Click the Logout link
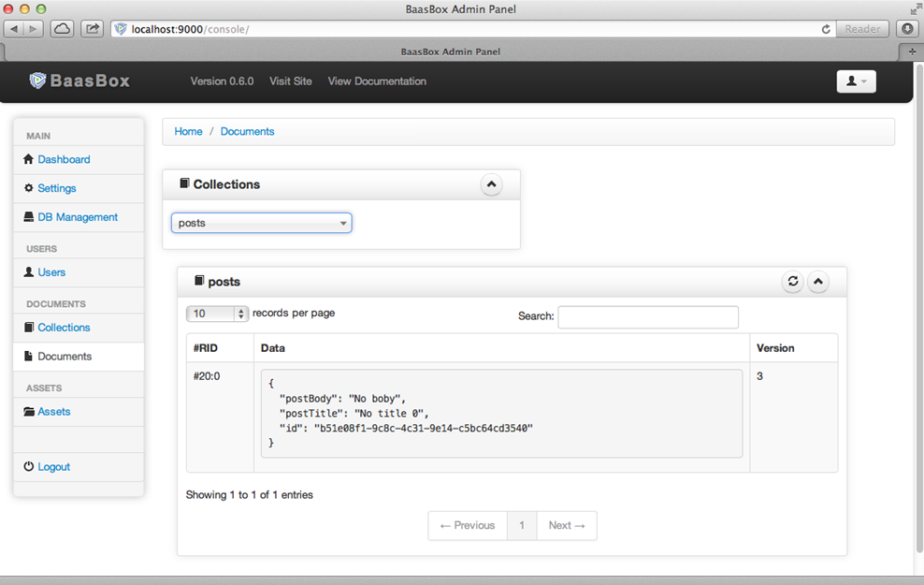Image resolution: width=924 pixels, height=585 pixels. (53, 466)
